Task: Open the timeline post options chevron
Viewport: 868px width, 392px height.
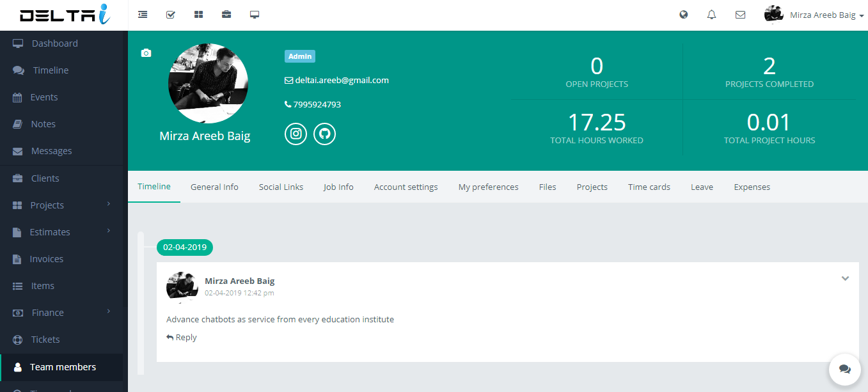Action: point(845,278)
